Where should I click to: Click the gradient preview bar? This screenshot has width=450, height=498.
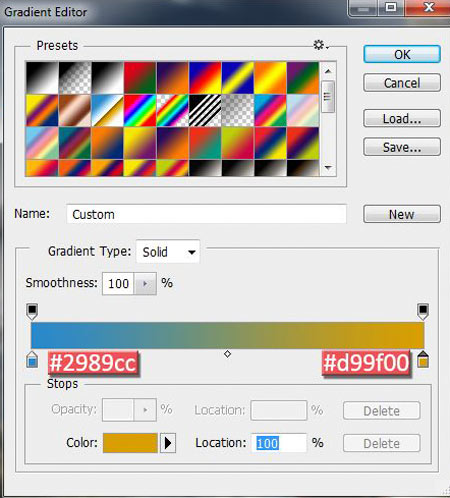click(227, 335)
